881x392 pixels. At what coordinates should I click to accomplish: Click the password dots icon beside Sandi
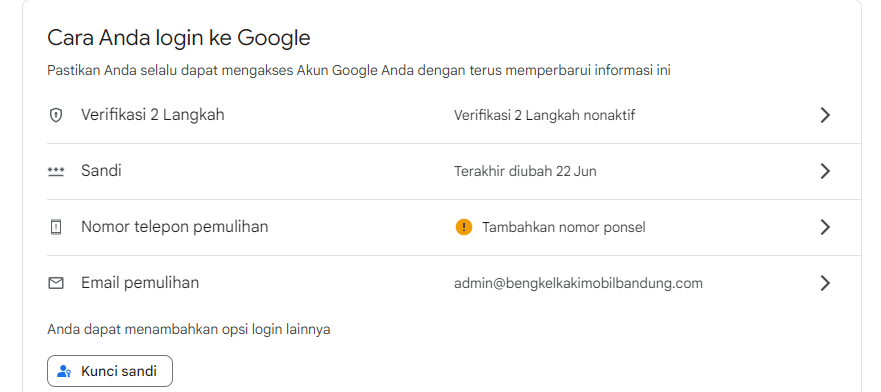(x=56, y=171)
